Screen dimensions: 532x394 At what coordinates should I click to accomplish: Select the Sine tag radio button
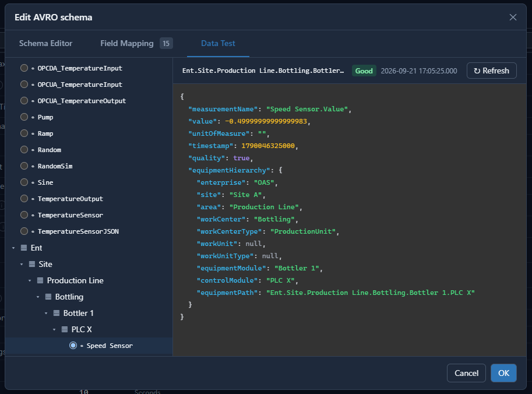pos(24,182)
